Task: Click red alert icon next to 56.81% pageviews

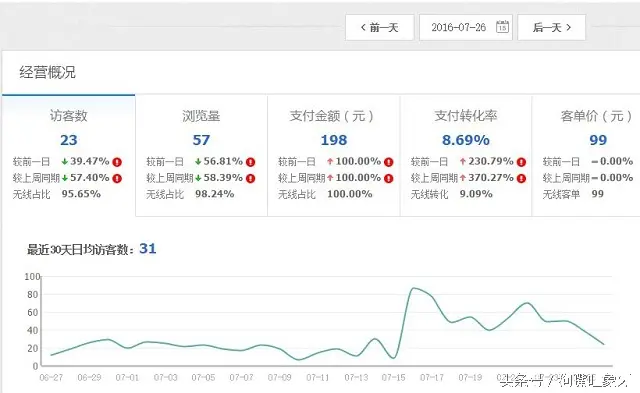Action: tap(251, 162)
